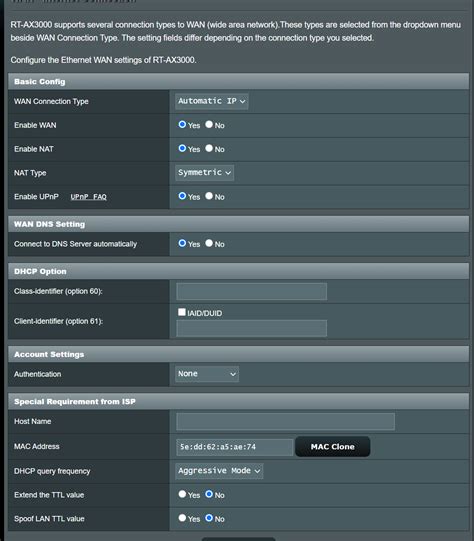
Task: Click the Class-identifier (option 60) label
Action: (58, 291)
